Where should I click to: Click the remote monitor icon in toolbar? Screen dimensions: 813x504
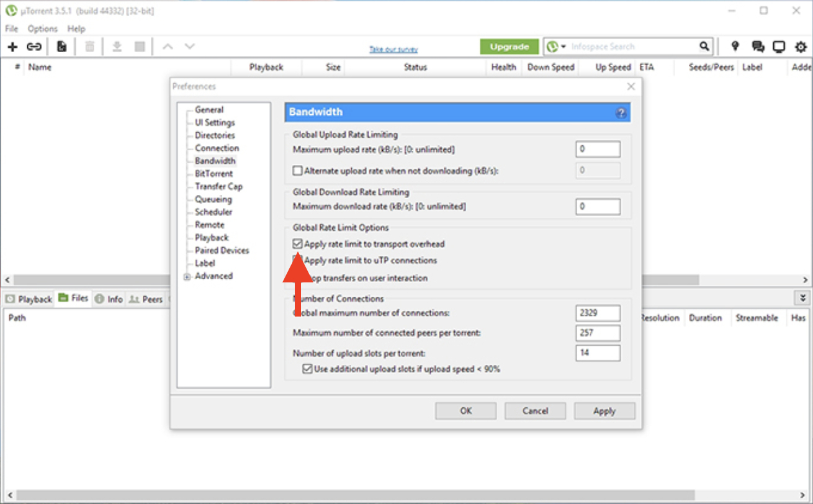[x=779, y=47]
